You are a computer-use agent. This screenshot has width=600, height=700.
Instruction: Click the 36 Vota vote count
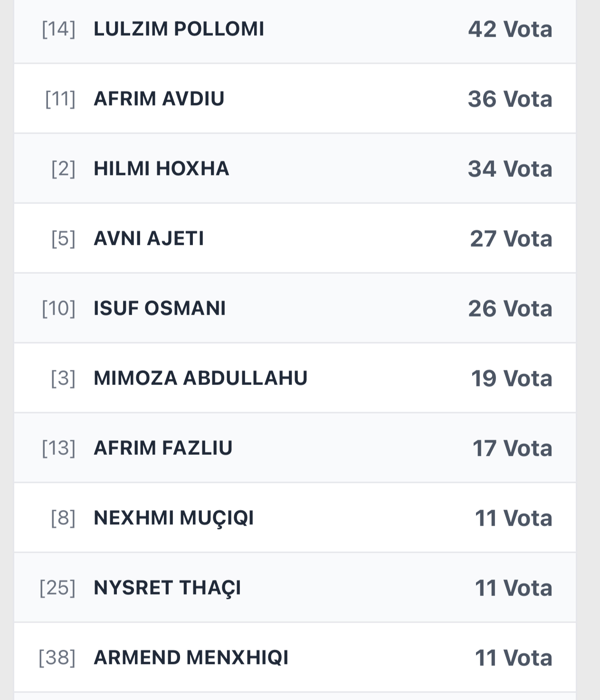(510, 99)
